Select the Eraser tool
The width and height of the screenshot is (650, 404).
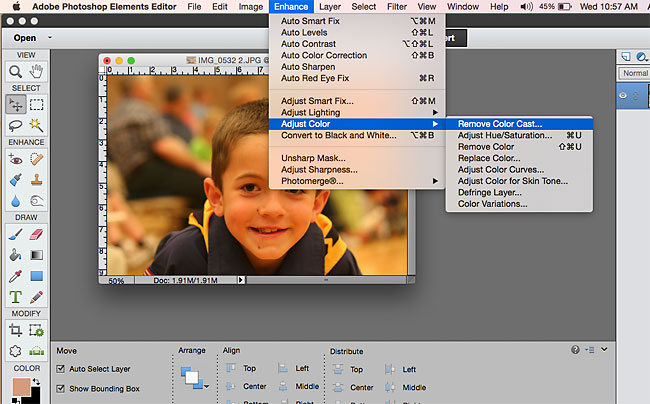36,234
